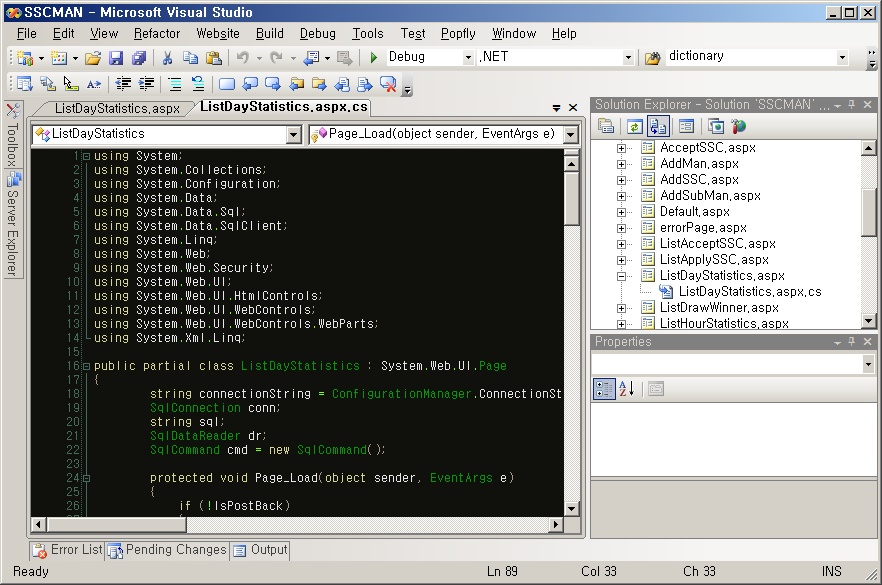
Task: Toggle Alphabetical sorting in the Properties panel
Action: [x=627, y=389]
